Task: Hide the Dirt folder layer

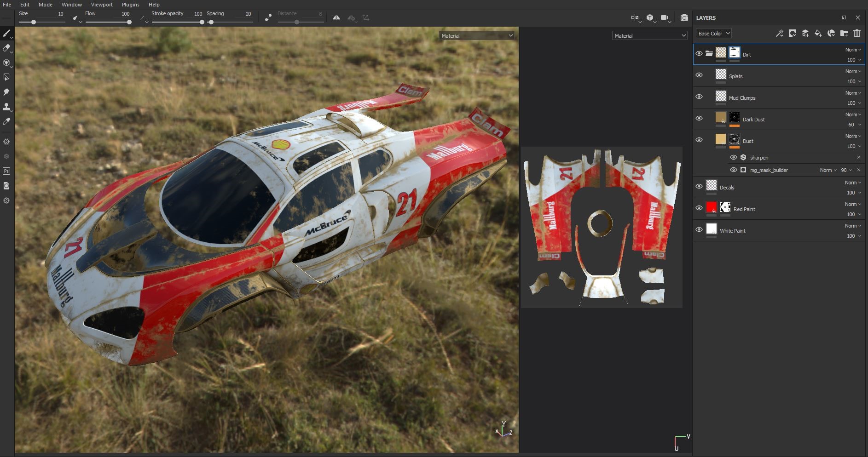Action: point(699,53)
